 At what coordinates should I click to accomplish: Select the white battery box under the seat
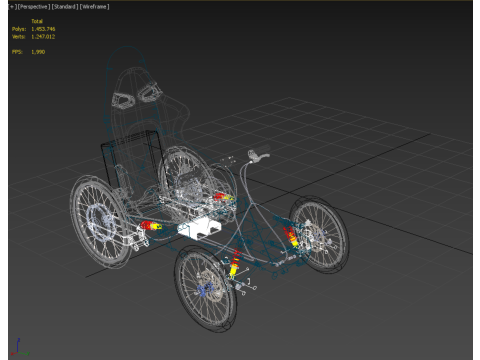pos(199,228)
